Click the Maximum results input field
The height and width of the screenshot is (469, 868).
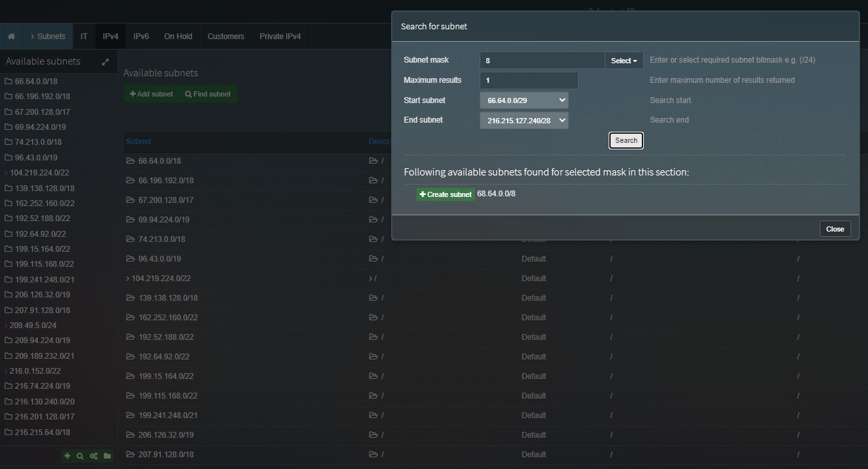pos(528,80)
